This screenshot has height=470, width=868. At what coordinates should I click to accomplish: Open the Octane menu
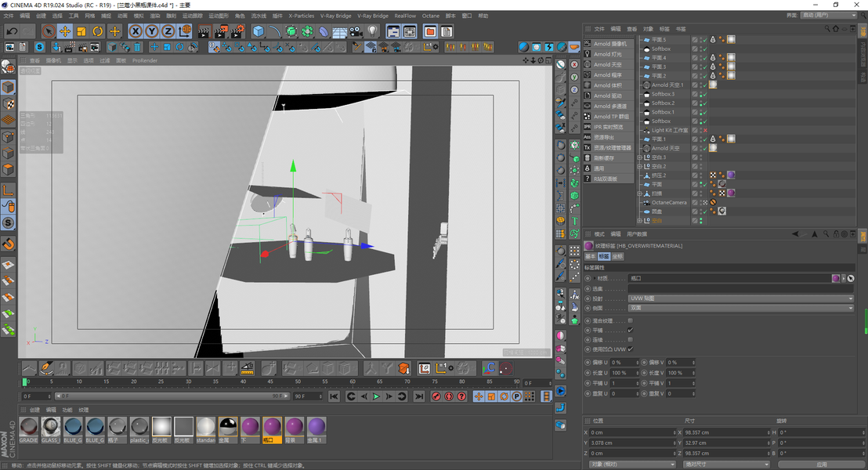click(431, 16)
